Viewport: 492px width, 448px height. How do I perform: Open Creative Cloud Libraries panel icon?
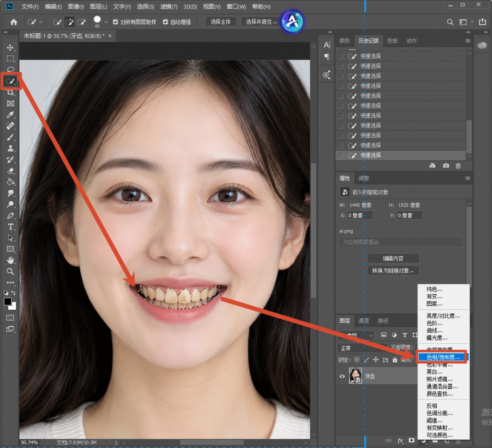pos(482,46)
